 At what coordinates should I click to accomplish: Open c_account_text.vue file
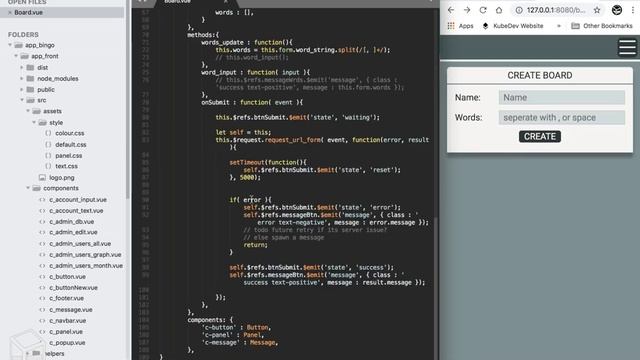click(x=76, y=211)
